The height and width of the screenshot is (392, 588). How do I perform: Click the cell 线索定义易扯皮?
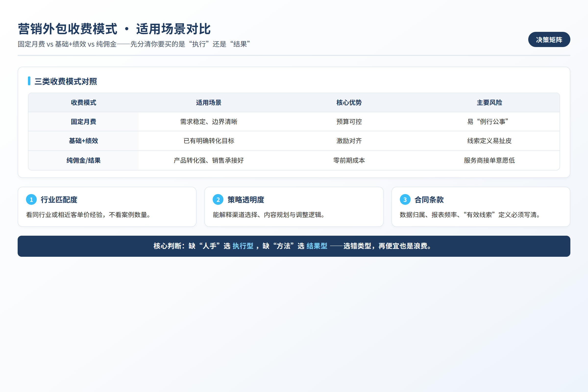(489, 141)
